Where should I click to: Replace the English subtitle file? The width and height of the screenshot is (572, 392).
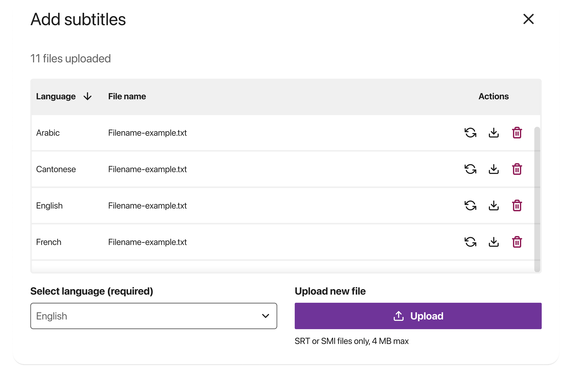[470, 206]
